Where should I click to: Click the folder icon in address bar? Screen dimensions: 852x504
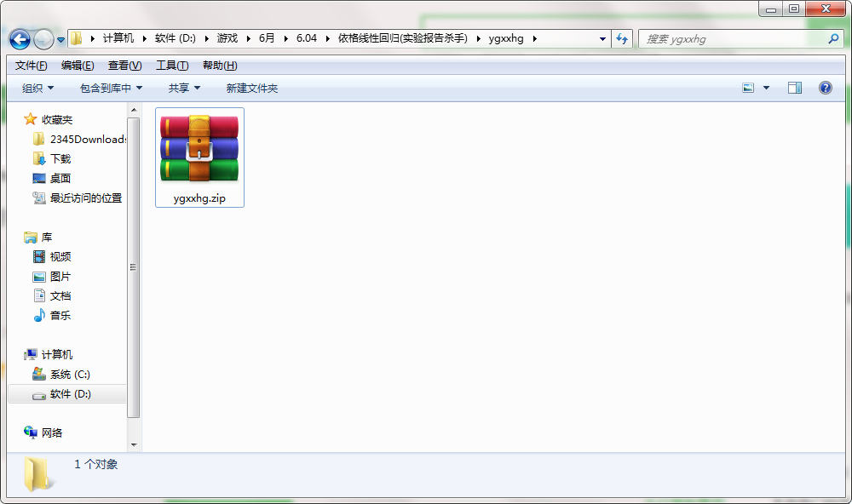click(77, 38)
